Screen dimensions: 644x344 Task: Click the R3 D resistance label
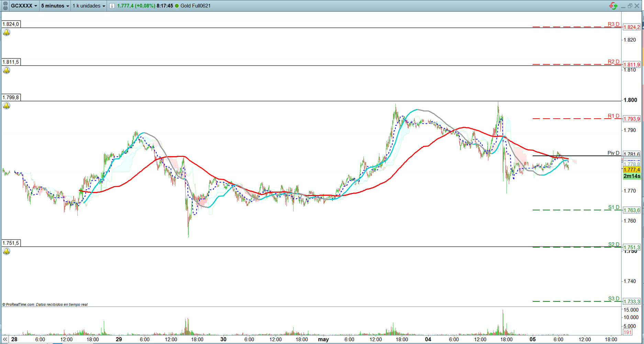(x=613, y=24)
